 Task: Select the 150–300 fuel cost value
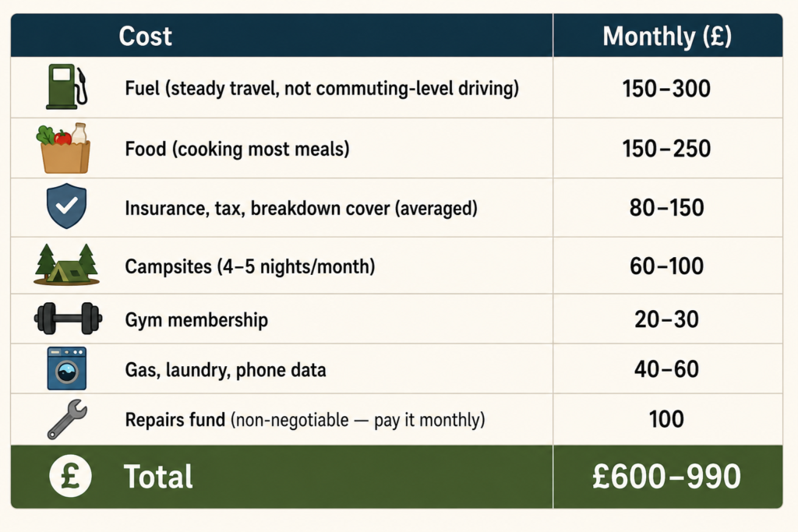[x=667, y=89]
